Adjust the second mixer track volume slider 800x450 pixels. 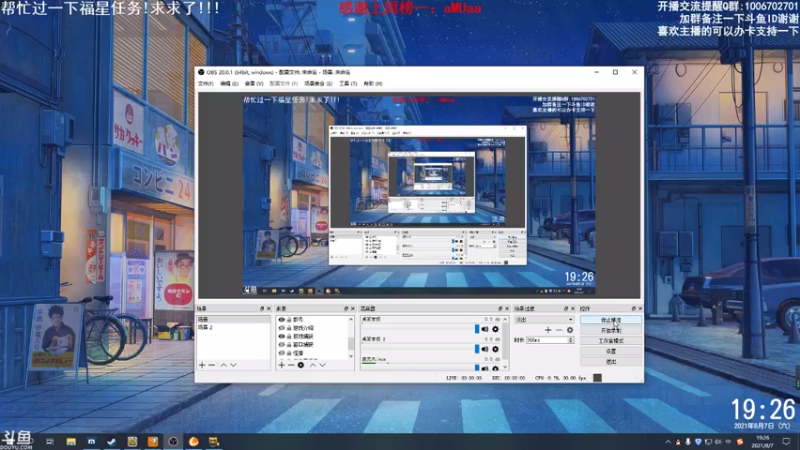(x=420, y=349)
